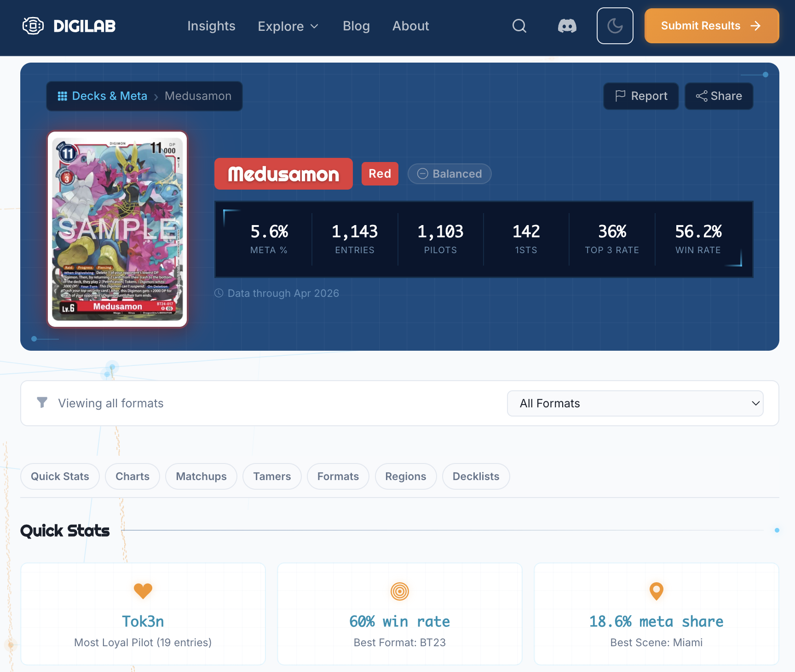The image size is (795, 672).
Task: Click the 1,103 pilots value
Action: coord(440,232)
